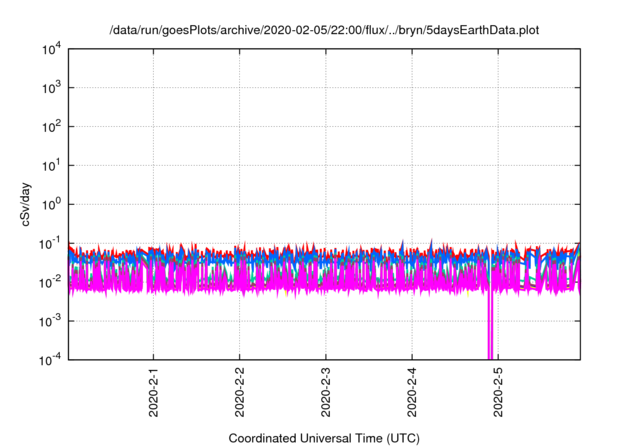
Task: Click the 10^1 y-axis tick label
Action: 51,166
